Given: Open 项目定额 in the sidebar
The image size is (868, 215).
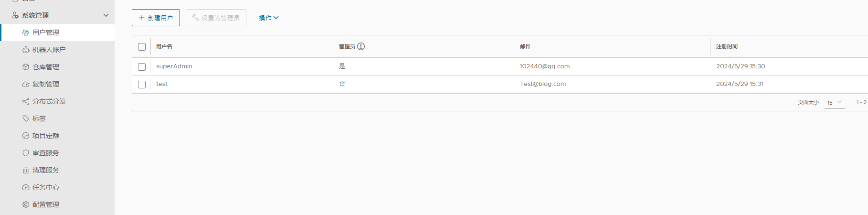Looking at the screenshot, I should [x=46, y=136].
